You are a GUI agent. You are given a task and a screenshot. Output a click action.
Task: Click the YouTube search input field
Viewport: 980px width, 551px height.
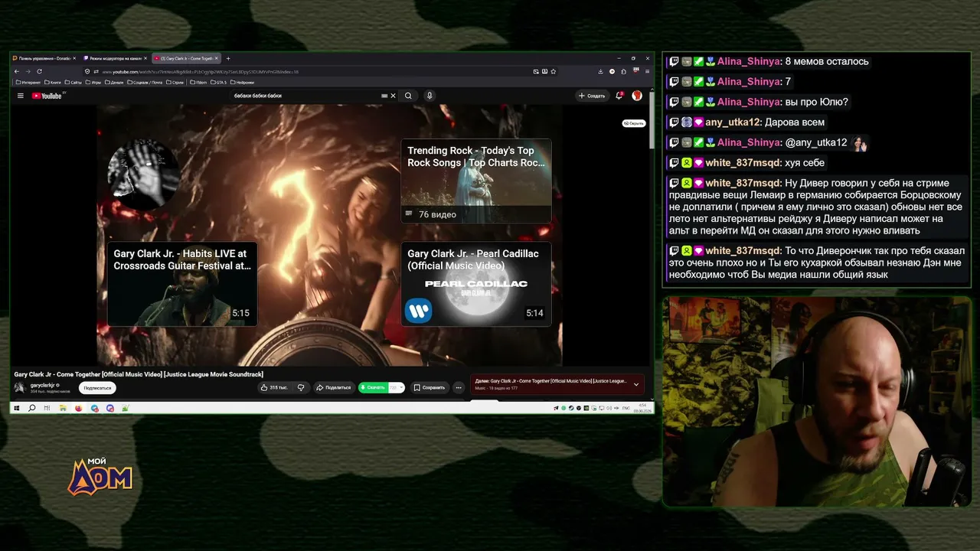(306, 96)
